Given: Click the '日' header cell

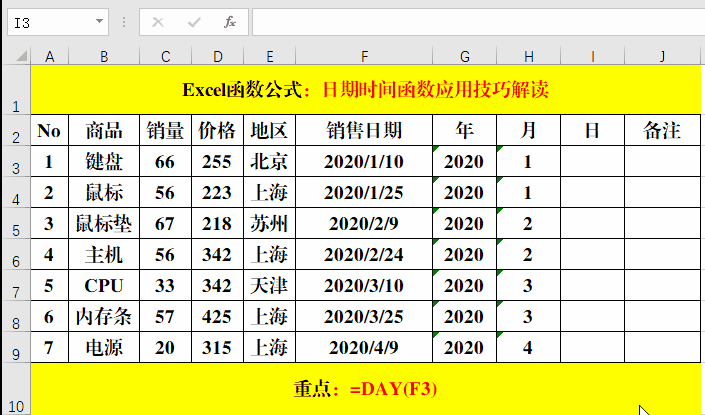Looking at the screenshot, I should (x=593, y=130).
